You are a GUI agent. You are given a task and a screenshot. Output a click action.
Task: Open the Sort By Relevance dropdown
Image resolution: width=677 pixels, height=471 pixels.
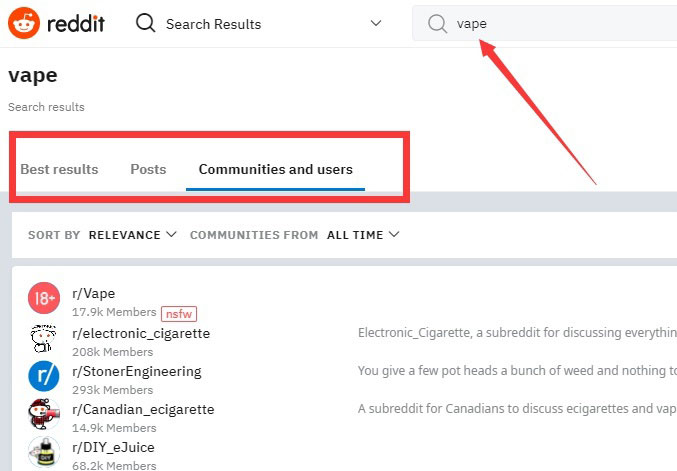click(132, 235)
